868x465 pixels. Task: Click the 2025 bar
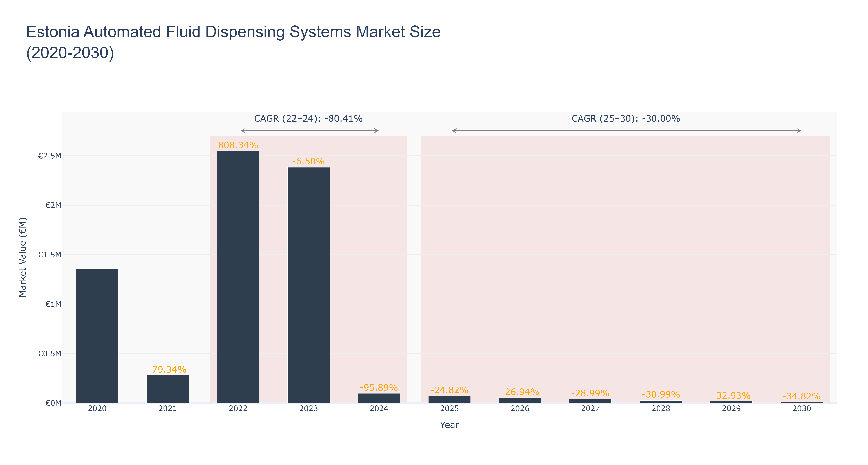449,399
